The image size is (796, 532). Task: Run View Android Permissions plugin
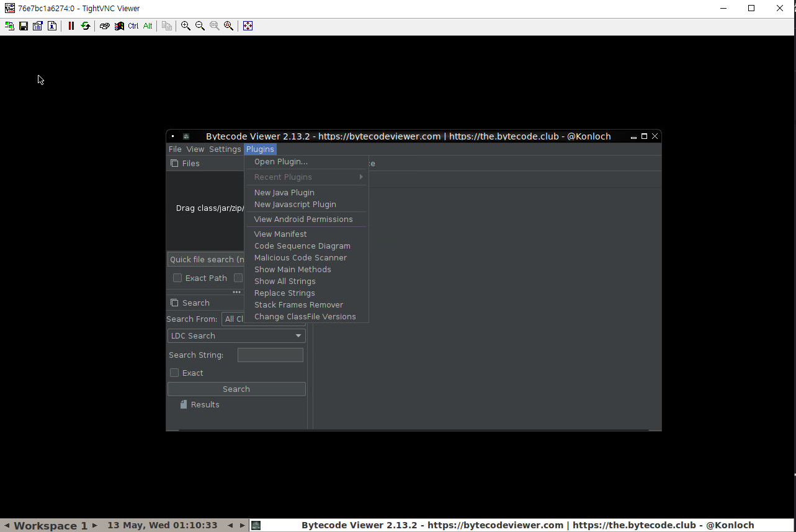307,219
